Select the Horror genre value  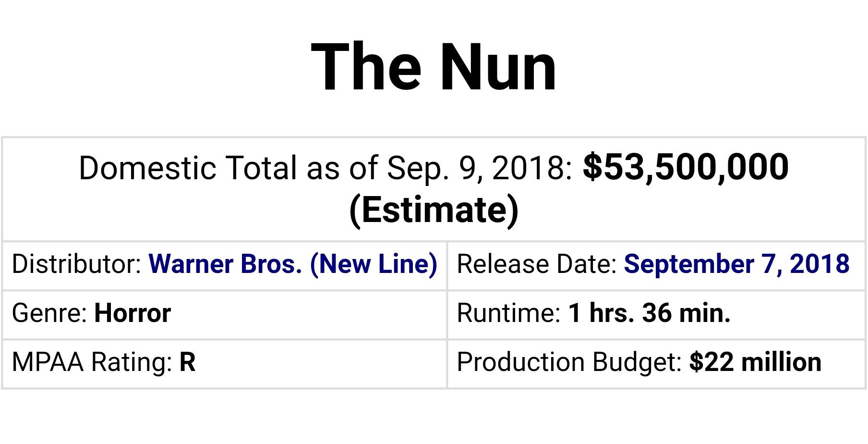[133, 313]
